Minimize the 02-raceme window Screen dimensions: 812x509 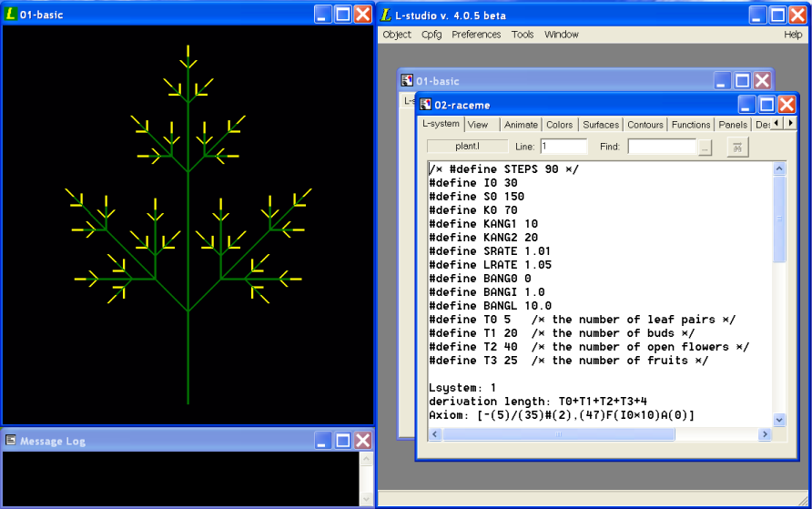(746, 105)
